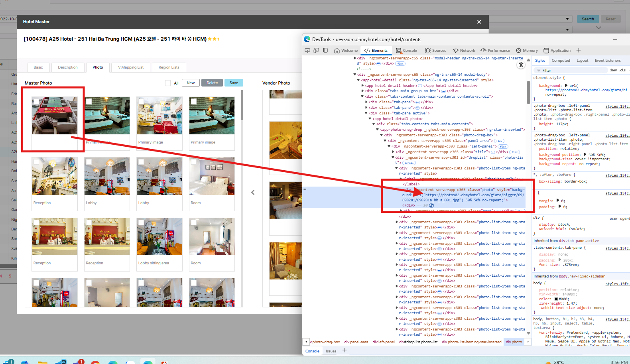Screen dimensions: 630x364
Task: Click the New photo button
Action: 191,83
